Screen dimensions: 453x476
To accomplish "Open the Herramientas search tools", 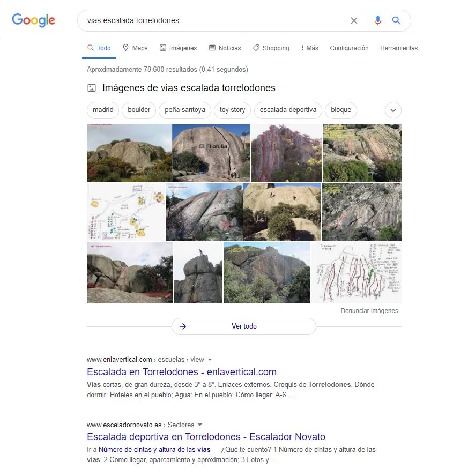I will click(x=398, y=48).
